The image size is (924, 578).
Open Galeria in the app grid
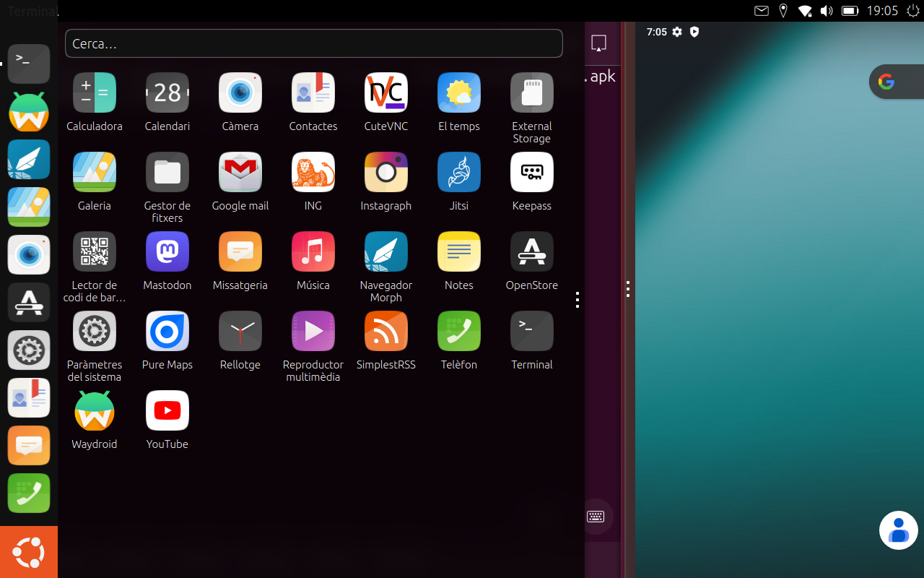point(95,172)
